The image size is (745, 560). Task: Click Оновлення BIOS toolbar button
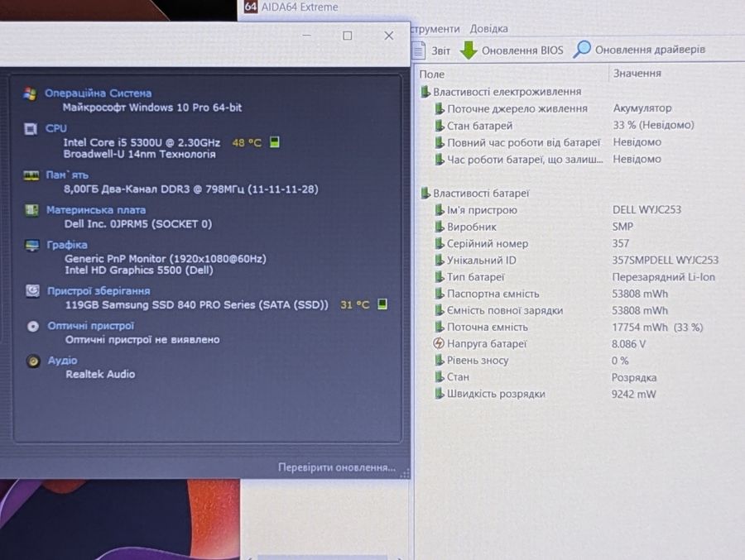click(512, 50)
